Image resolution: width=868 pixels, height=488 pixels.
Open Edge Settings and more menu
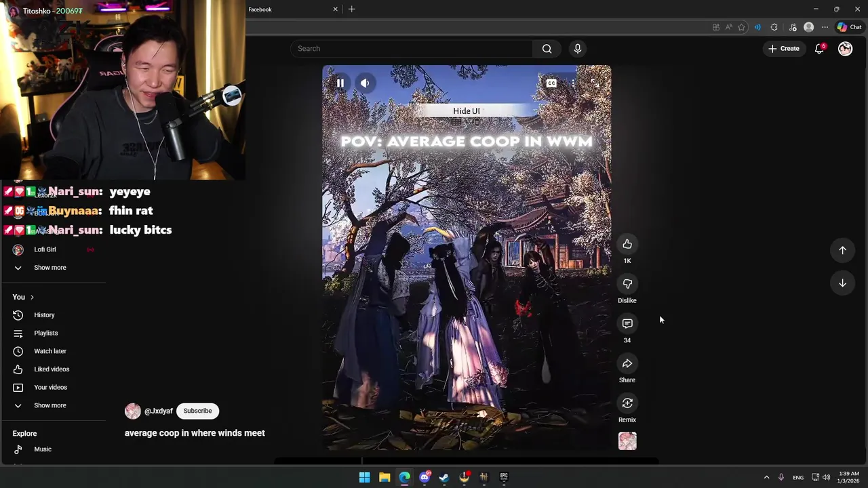click(x=825, y=27)
